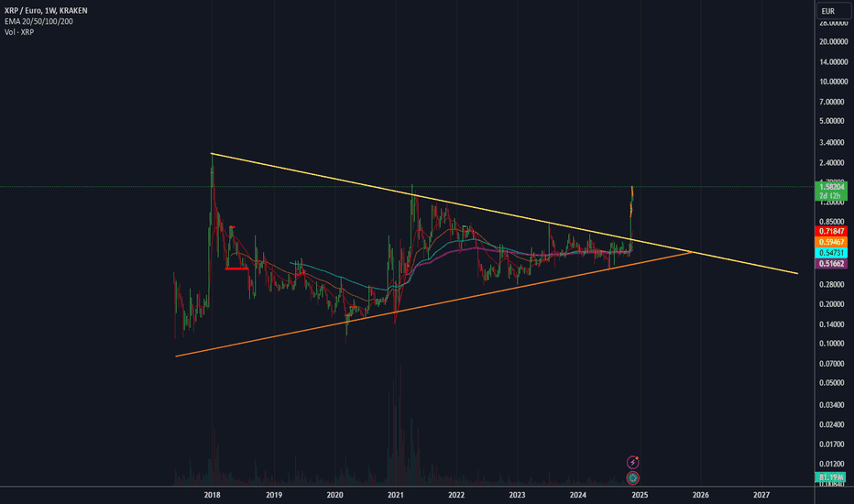This screenshot has width=854, height=504.
Task: Click the orange 0.59467 EMA price label
Action: (x=832, y=242)
